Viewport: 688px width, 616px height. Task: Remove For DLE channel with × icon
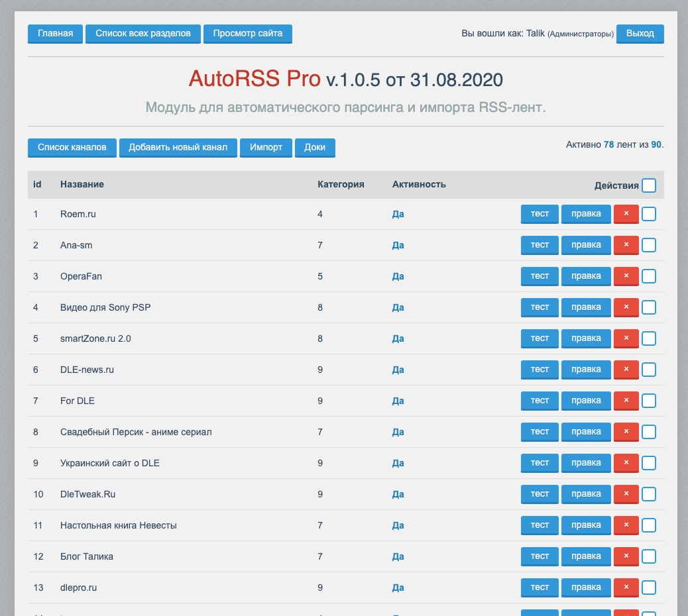pos(626,401)
